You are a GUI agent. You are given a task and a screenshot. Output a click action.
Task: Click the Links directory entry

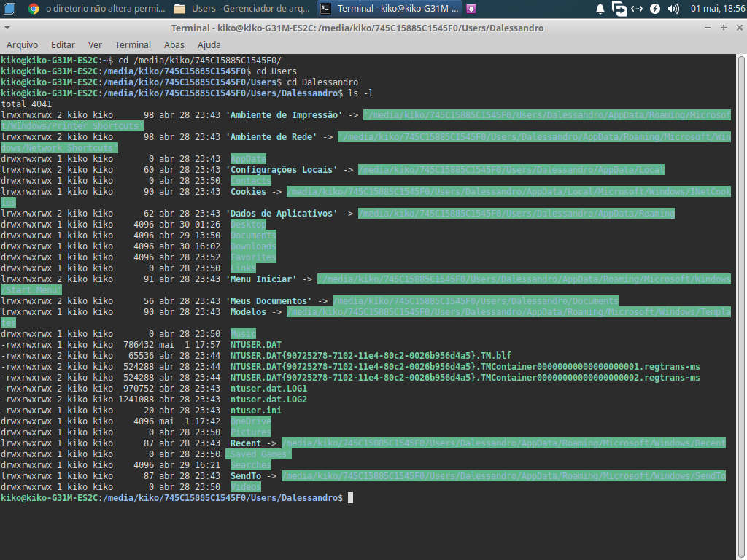coord(243,268)
